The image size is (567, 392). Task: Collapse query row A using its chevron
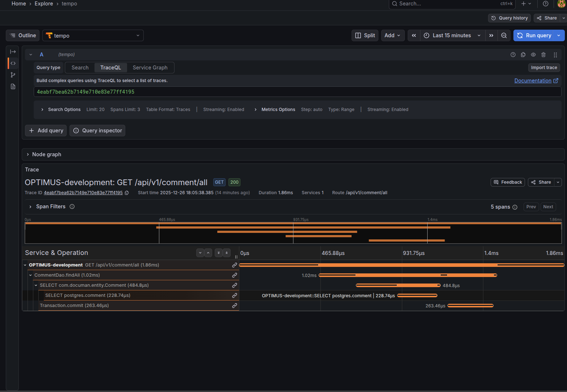[31, 55]
